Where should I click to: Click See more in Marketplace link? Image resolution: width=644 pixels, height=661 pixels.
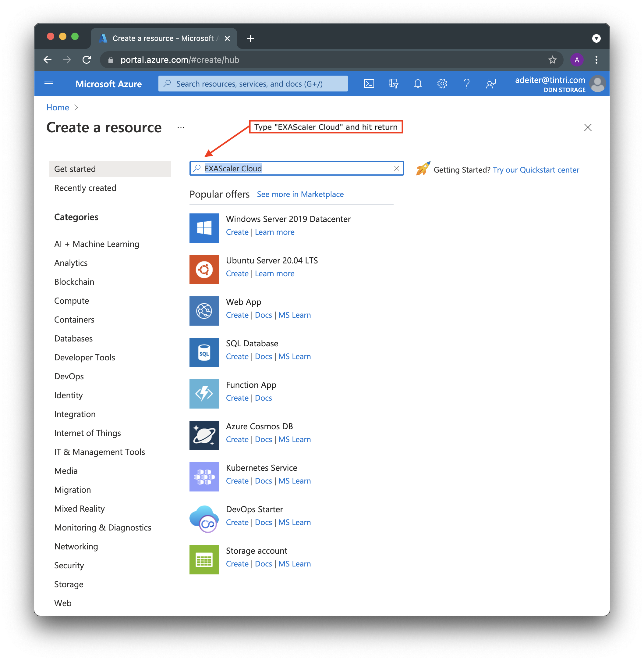click(300, 194)
